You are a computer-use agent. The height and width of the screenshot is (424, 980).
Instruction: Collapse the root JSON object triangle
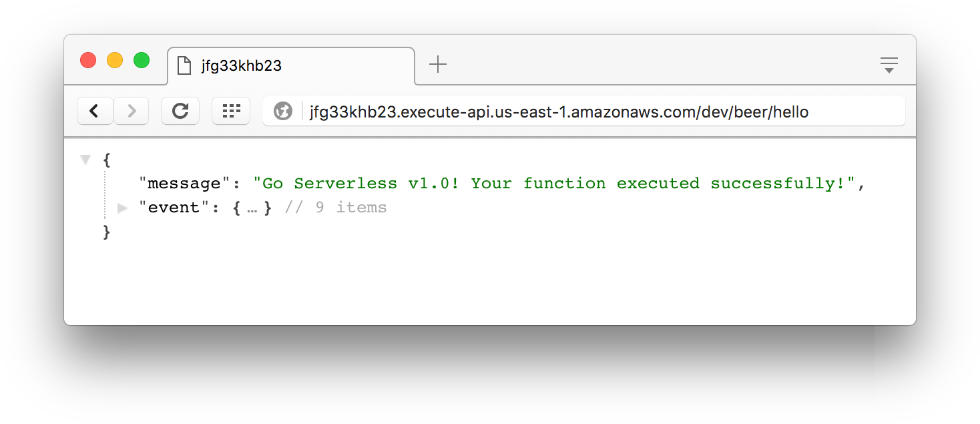[x=85, y=159]
